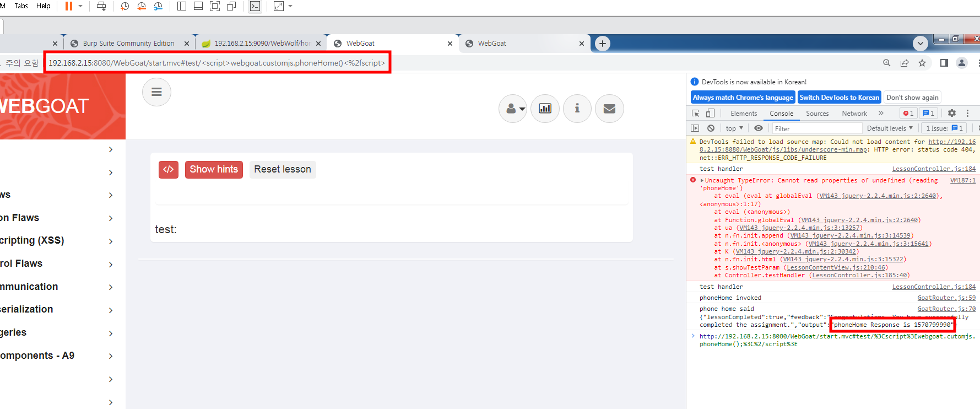
Task: Close the Burp Suite Community Edition tab
Action: click(x=187, y=44)
